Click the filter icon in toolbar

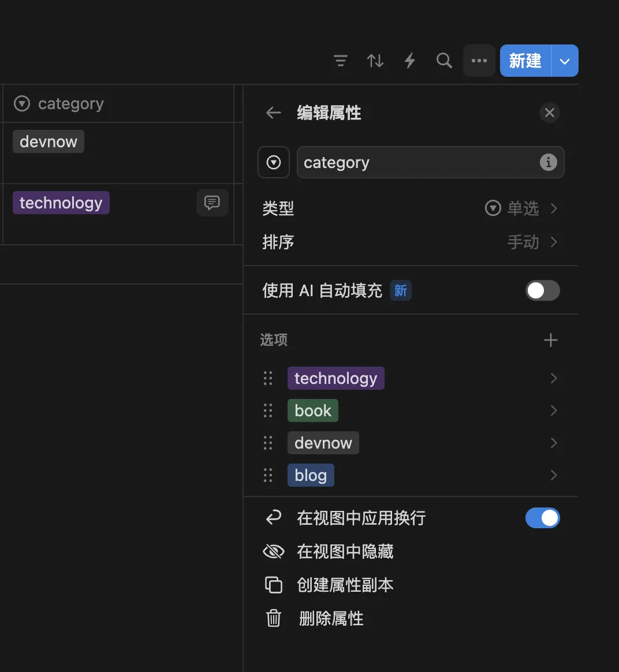(x=341, y=61)
